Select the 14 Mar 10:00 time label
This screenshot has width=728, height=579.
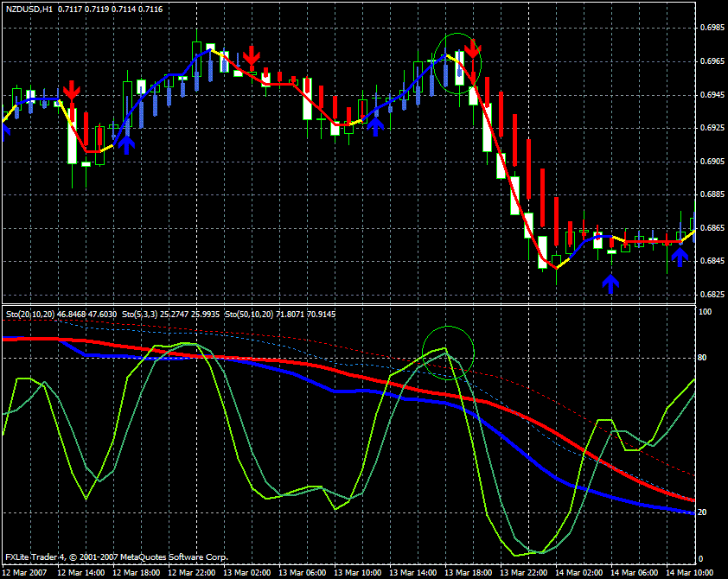tap(689, 572)
